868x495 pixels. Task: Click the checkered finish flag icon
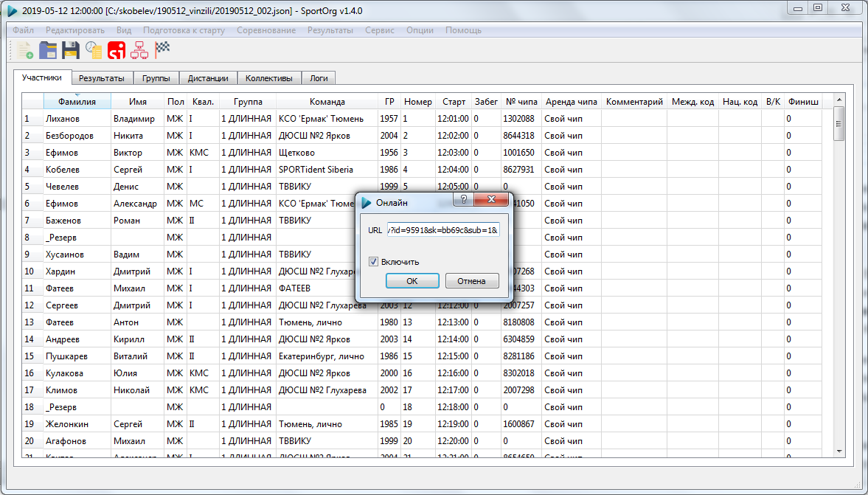(162, 49)
